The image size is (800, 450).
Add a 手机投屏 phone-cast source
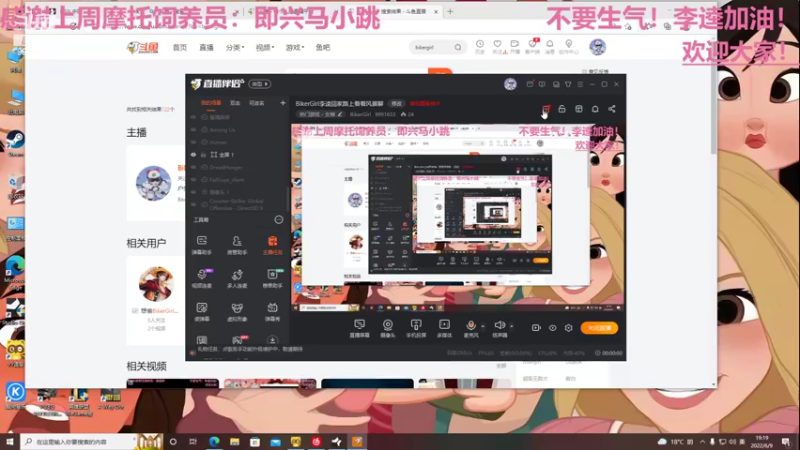(416, 328)
